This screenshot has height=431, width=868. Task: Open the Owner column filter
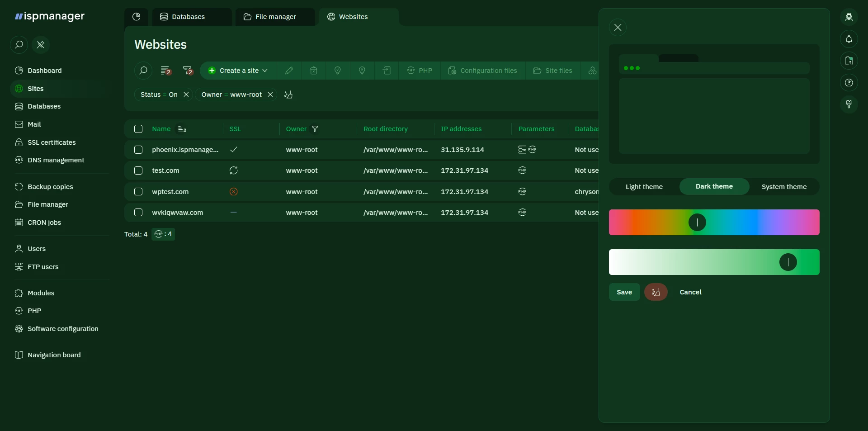pos(315,129)
